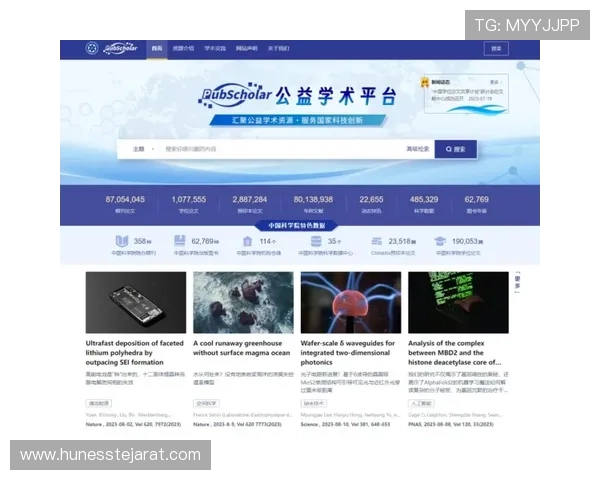The image size is (600, 480).
Task: Click the 80,138,938 patents statistic
Action: [313, 204]
